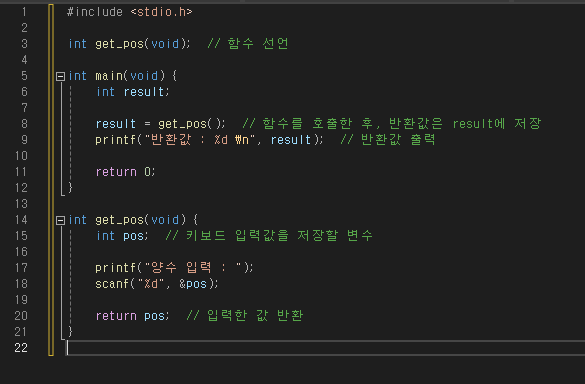Image resolution: width=585 pixels, height=384 pixels.
Task: Click line number 3 in gutter
Action: pyautogui.click(x=24, y=44)
